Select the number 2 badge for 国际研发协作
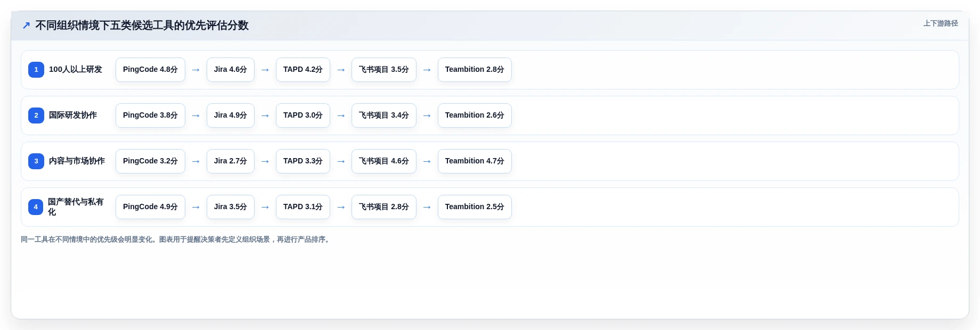980x330 pixels. [36, 115]
